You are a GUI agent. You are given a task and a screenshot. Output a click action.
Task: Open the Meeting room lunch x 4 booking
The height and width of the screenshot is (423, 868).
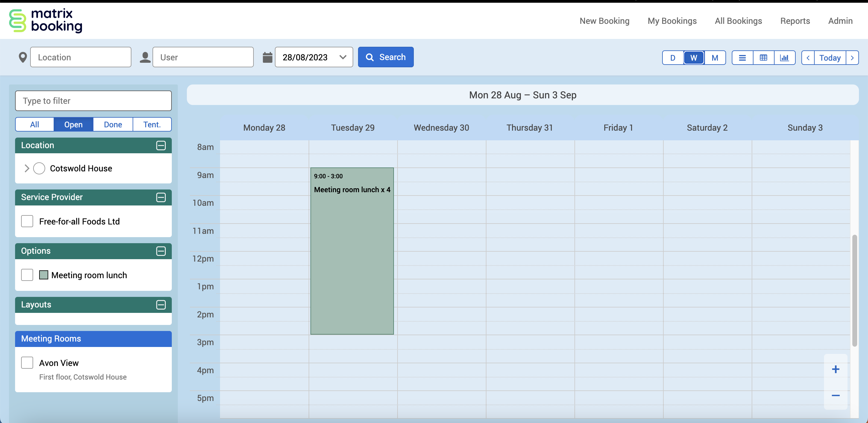[x=352, y=251]
